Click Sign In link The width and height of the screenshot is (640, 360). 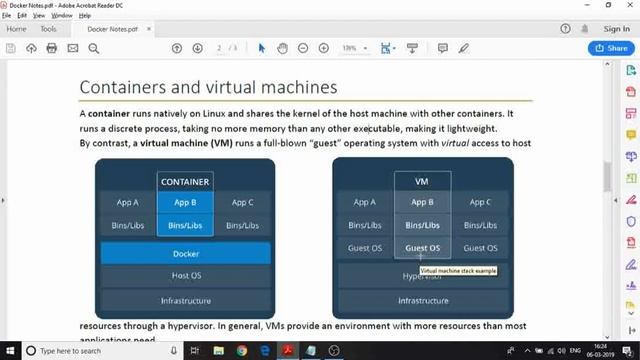(617, 29)
